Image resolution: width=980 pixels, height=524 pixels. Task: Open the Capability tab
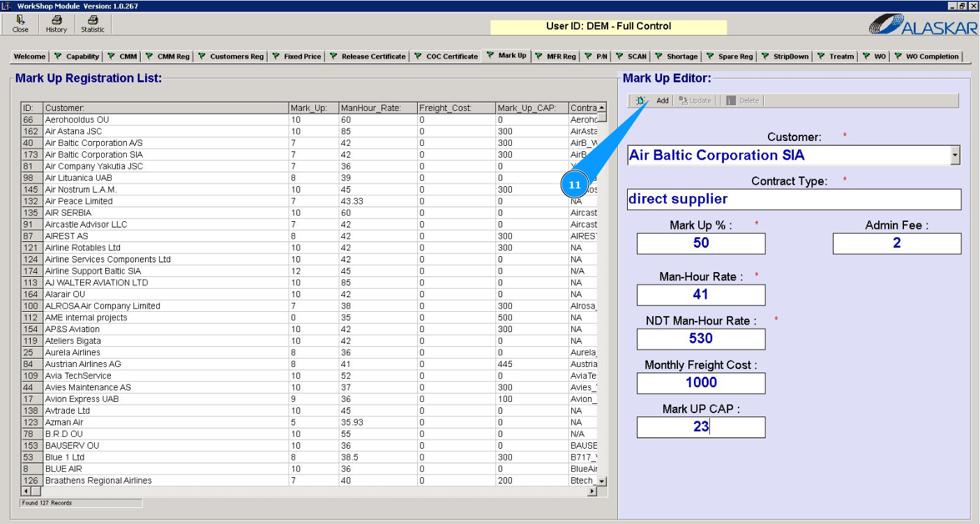[77, 57]
